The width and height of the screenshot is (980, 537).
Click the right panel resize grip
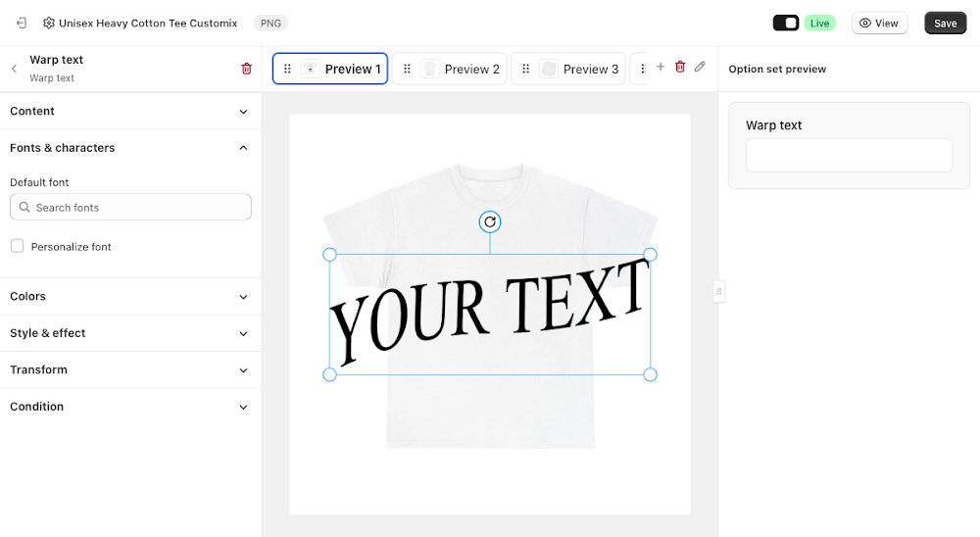[x=718, y=291]
